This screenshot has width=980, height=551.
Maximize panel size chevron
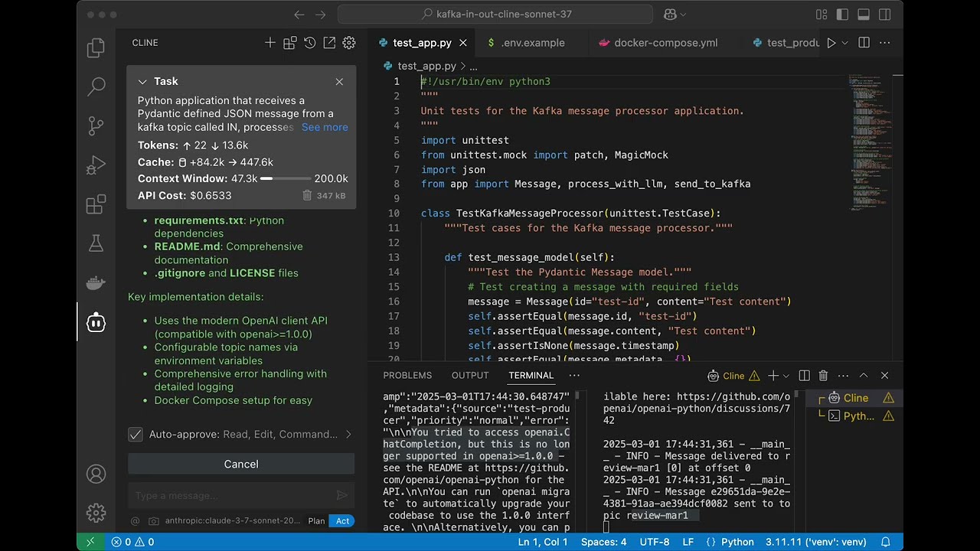tap(864, 375)
